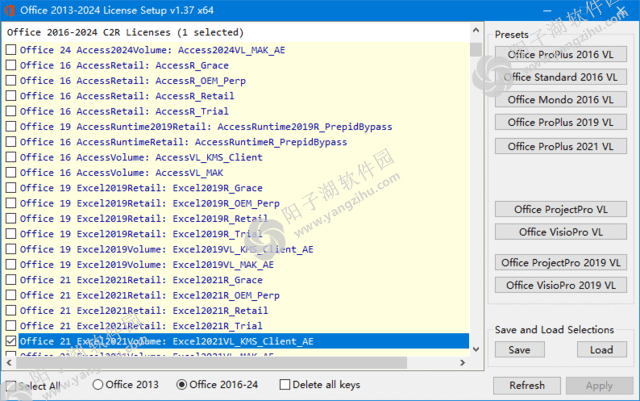640x401 pixels.
Task: Apply the Office ProPlus 2019 VL preset
Action: pyautogui.click(x=561, y=122)
